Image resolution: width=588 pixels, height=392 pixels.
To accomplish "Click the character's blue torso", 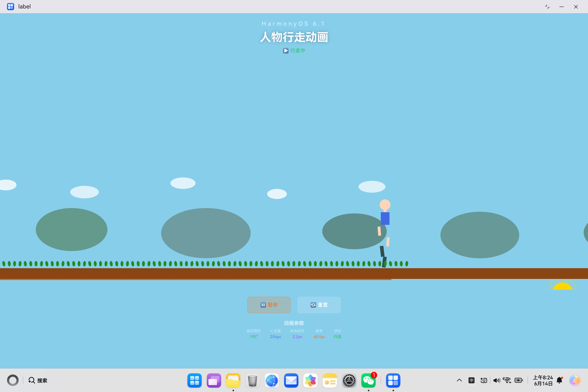I will (x=385, y=218).
